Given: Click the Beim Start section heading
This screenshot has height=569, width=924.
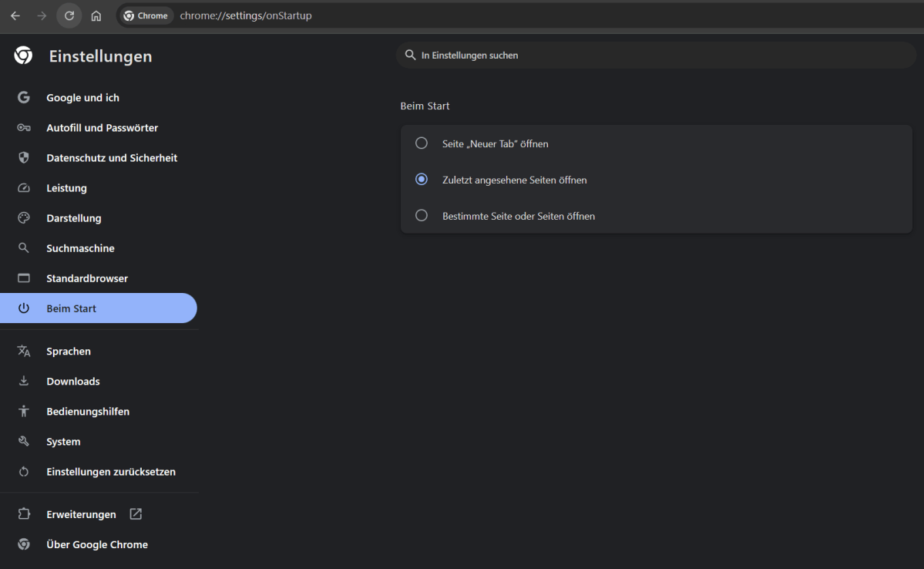Looking at the screenshot, I should pyautogui.click(x=425, y=106).
